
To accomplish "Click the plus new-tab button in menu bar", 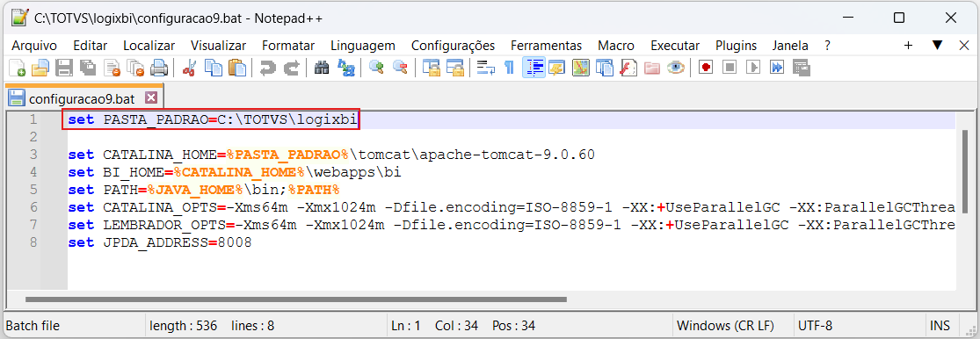I will (x=909, y=46).
